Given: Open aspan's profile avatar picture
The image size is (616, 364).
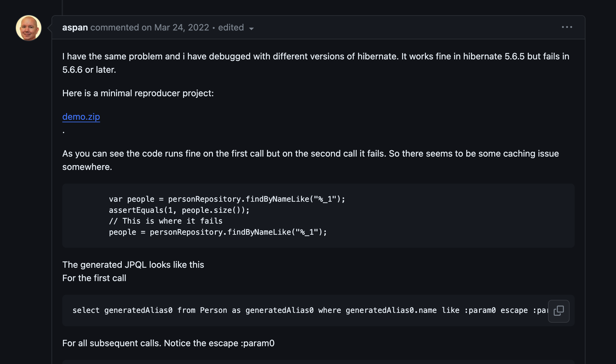Looking at the screenshot, I should 29,28.
